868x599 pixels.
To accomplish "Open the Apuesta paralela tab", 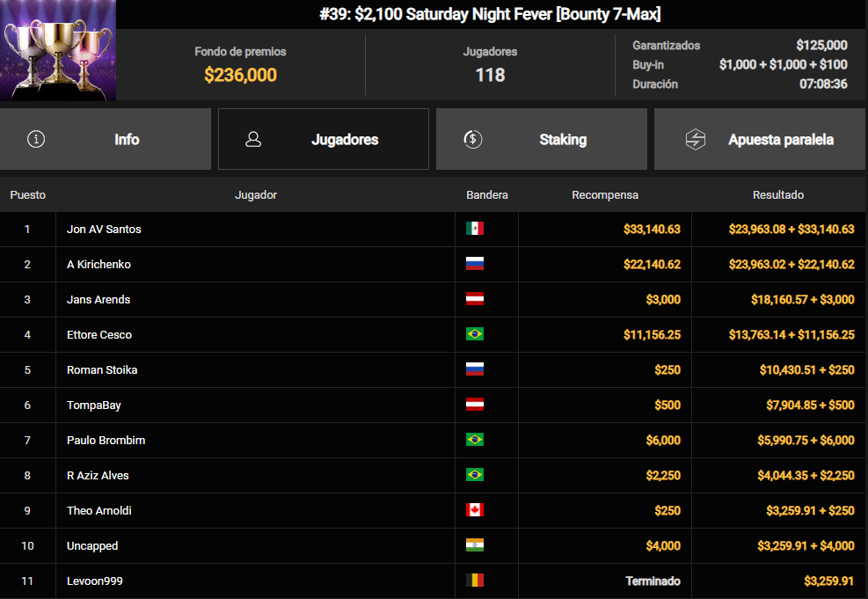I will (x=760, y=139).
